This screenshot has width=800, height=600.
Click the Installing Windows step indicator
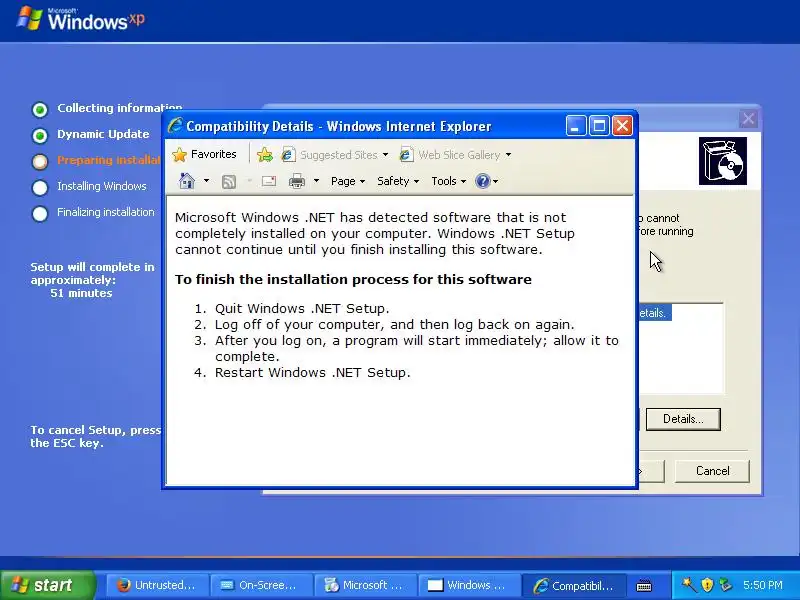click(40, 187)
